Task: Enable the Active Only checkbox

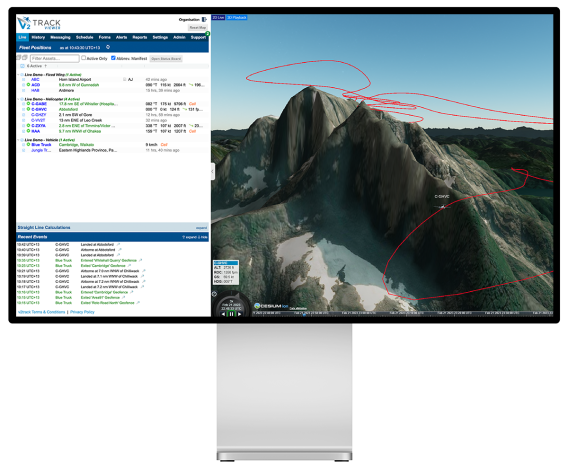Action: pyautogui.click(x=84, y=58)
